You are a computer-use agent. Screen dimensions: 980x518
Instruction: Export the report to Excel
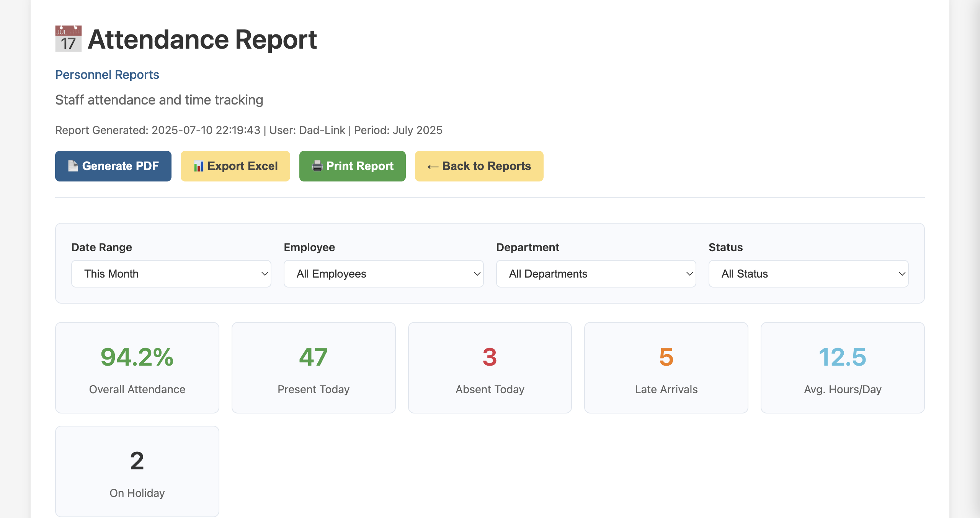(235, 166)
